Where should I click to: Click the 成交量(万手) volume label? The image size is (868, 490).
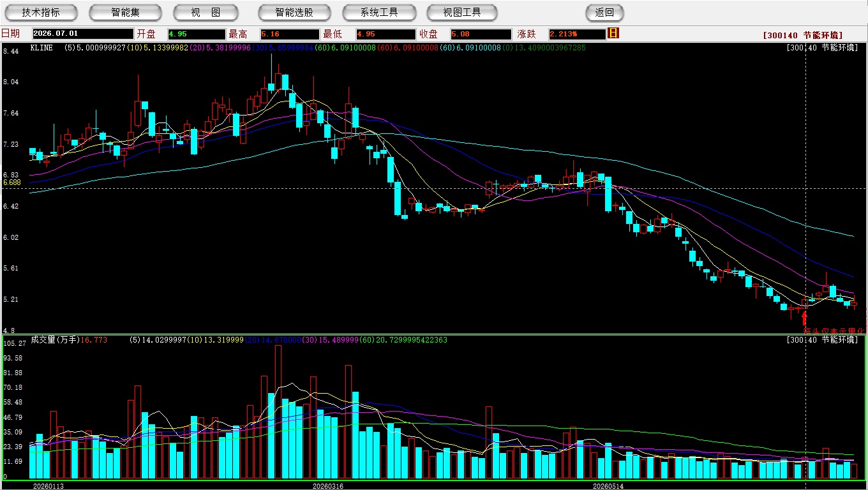pos(55,340)
